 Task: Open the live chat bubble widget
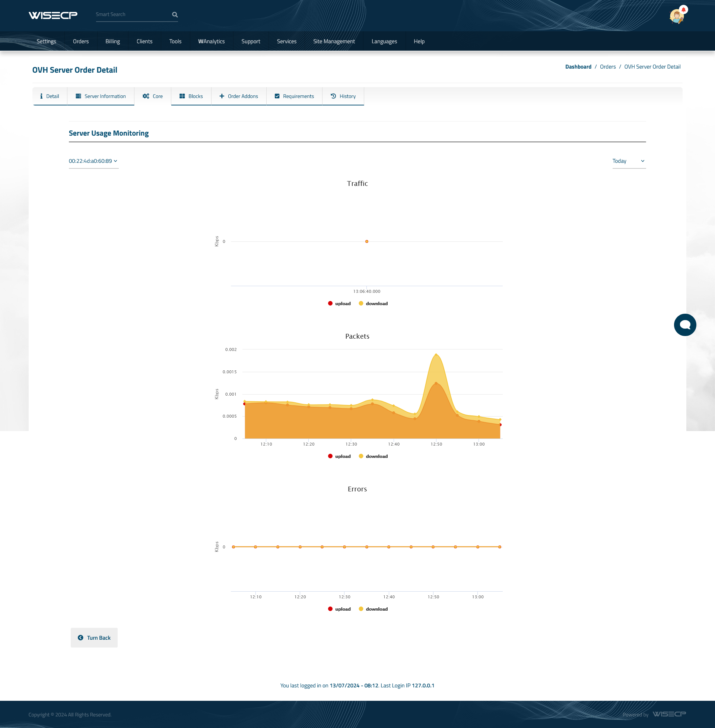coord(685,325)
